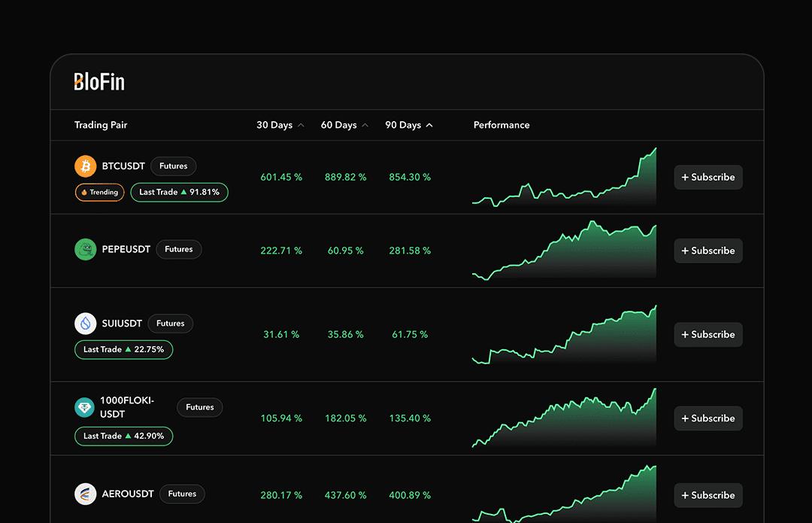
Task: Click the PEPE frog coin icon
Action: pos(85,249)
